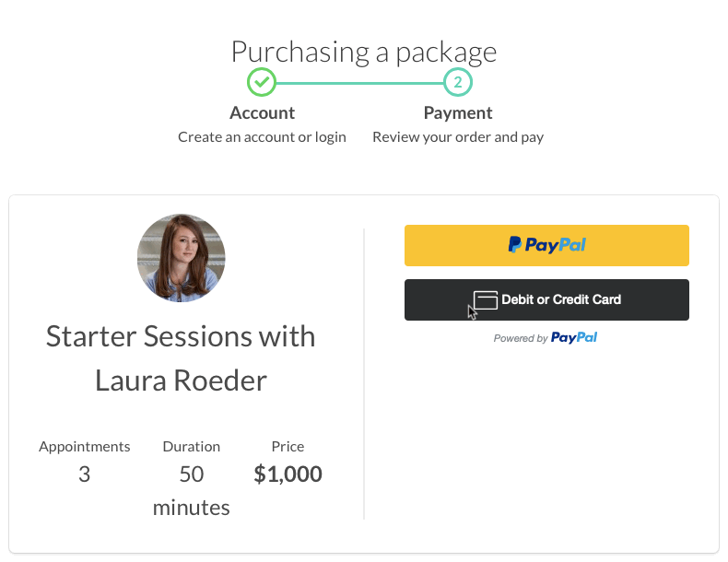Click the 'Duration' label
Viewport: 728px width, 562px height.
point(192,447)
